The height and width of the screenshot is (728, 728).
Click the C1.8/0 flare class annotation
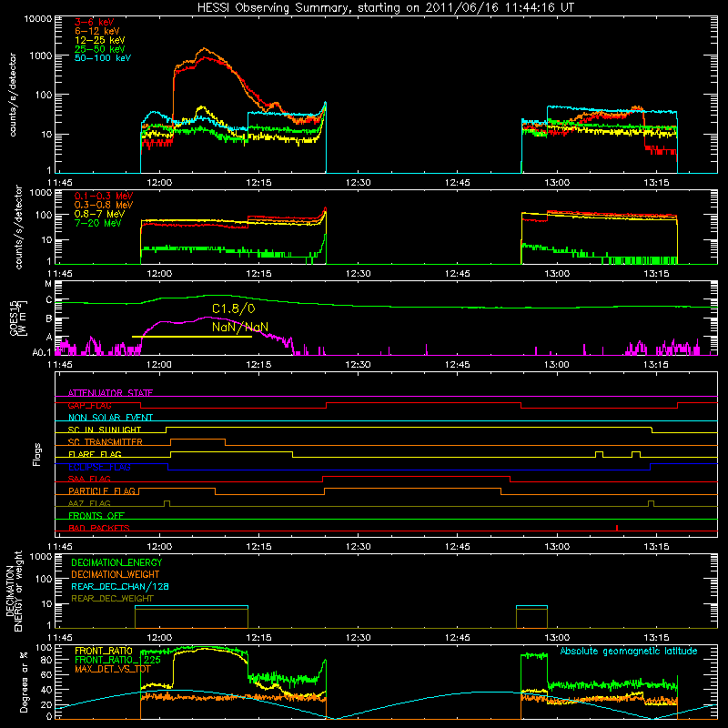[234, 308]
